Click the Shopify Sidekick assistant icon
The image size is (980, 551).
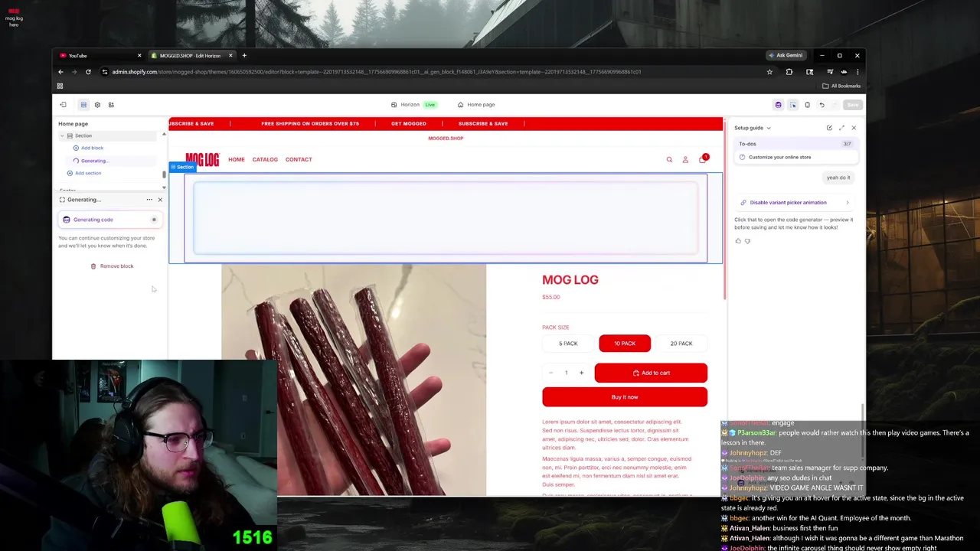pyautogui.click(x=778, y=105)
